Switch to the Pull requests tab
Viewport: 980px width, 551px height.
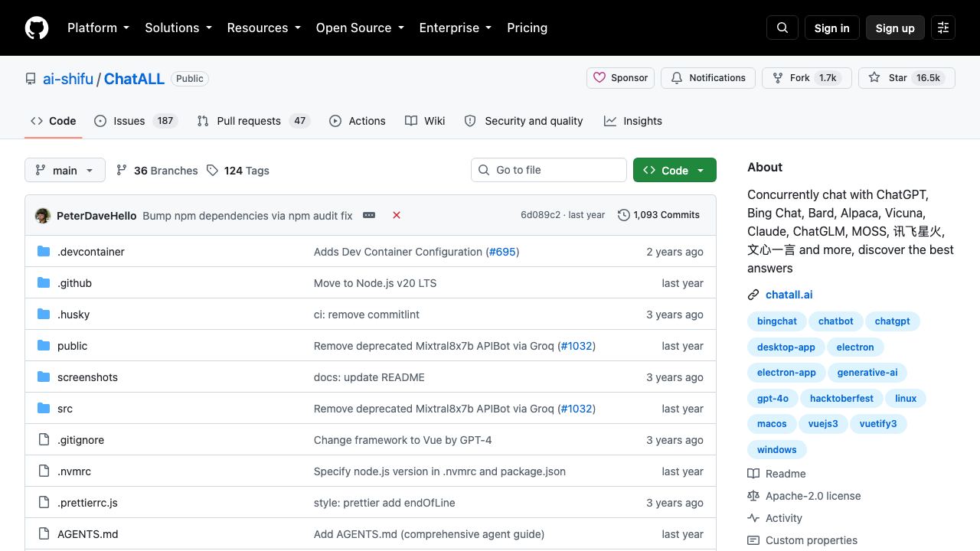[253, 121]
